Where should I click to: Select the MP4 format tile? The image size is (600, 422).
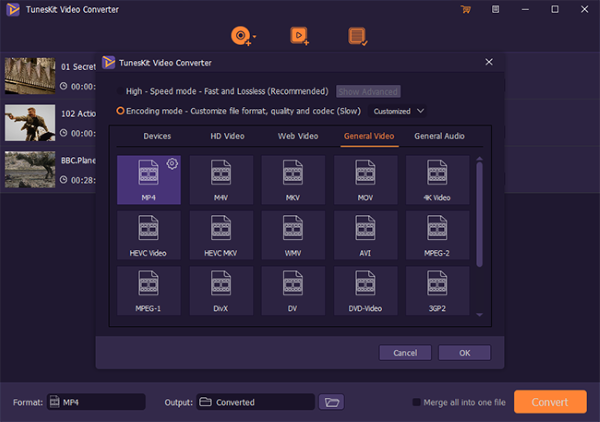pyautogui.click(x=148, y=179)
